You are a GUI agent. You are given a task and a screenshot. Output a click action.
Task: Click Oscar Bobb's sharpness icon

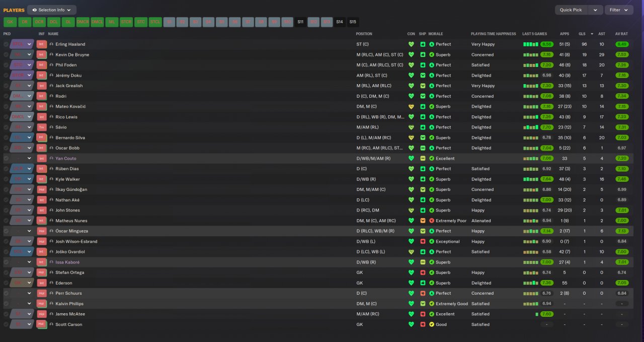[x=423, y=148]
